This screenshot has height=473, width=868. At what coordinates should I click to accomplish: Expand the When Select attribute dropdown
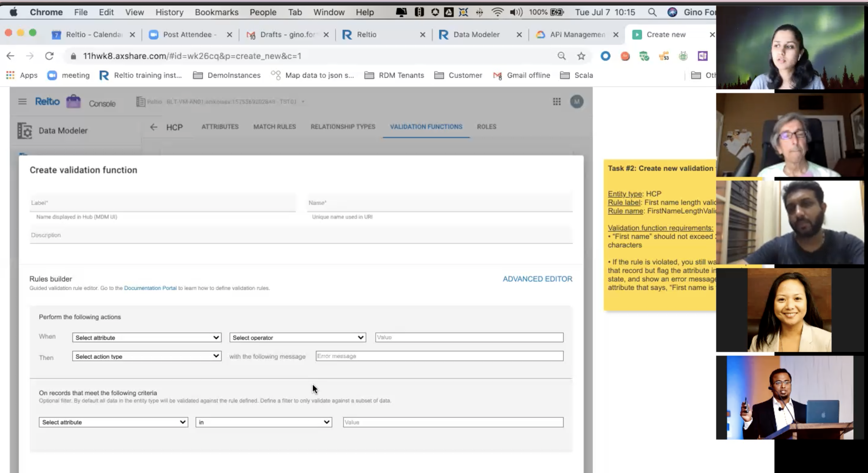[147, 337]
